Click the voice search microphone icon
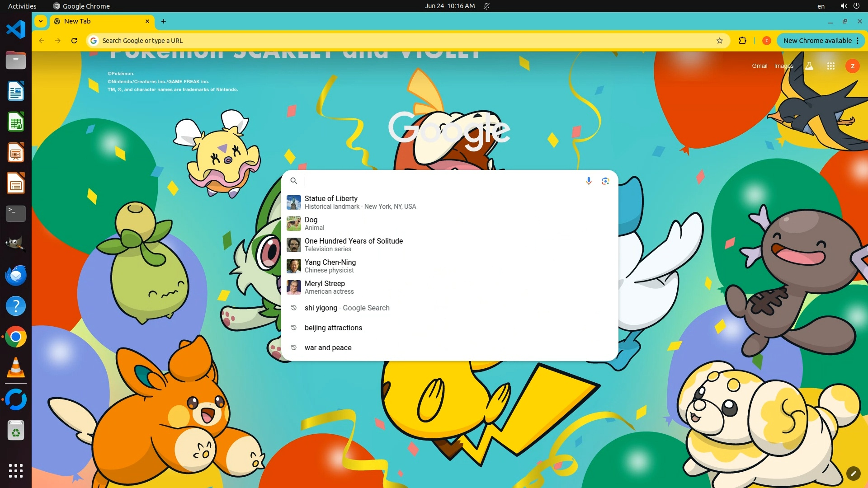868x488 pixels. click(x=589, y=181)
